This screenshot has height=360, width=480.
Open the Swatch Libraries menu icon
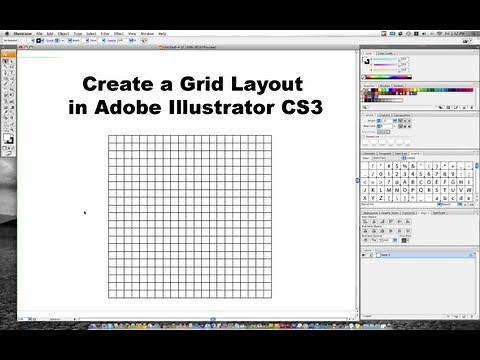[x=365, y=107]
